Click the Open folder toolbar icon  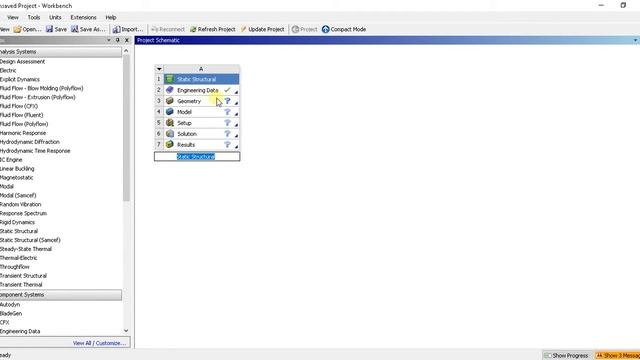point(17,29)
